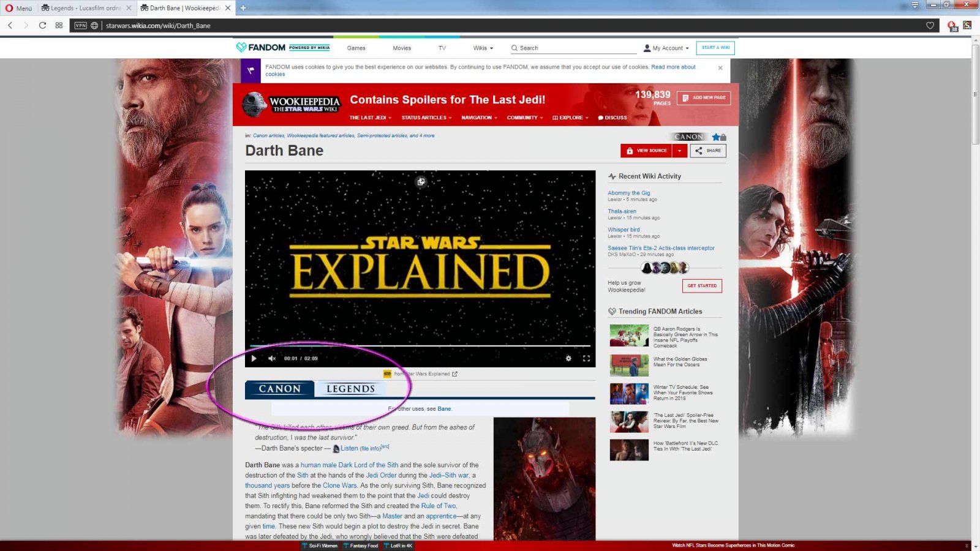Open the video settings gear
This screenshot has width=980, height=551.
click(x=568, y=359)
